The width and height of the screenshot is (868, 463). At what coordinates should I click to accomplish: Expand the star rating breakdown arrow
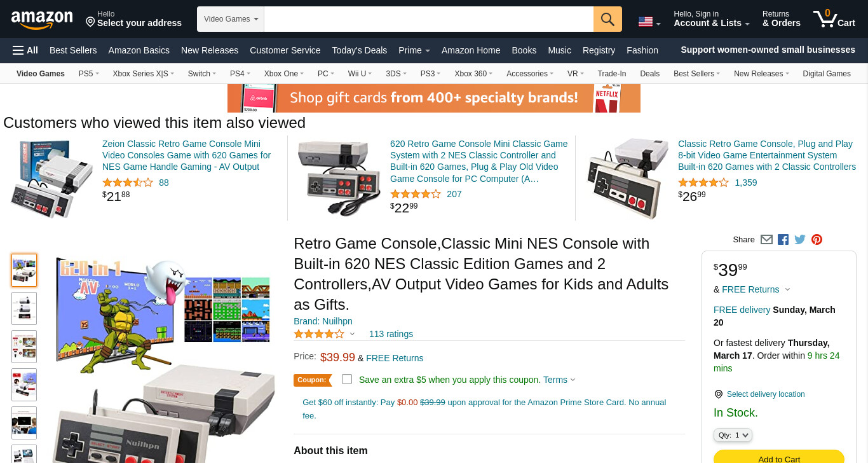[352, 334]
